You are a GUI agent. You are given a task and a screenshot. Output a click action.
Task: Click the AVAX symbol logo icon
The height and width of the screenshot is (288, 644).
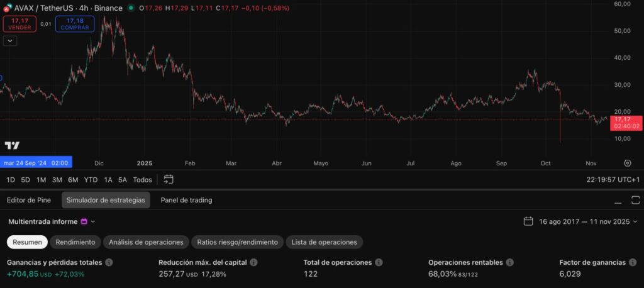coord(8,8)
